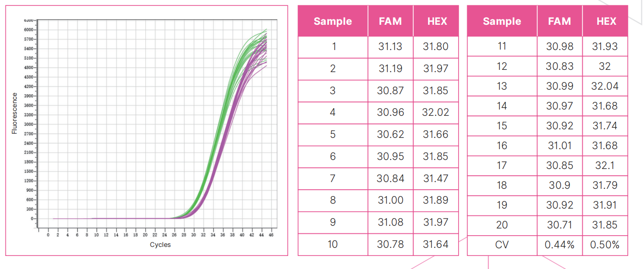Click the CV row label
Screen dimensions: 644x269
click(x=502, y=245)
